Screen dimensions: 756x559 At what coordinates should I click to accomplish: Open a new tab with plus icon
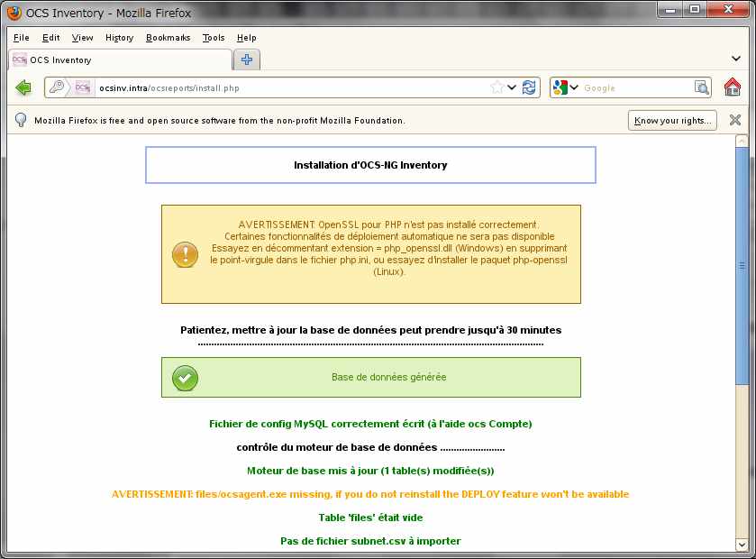pos(247,60)
